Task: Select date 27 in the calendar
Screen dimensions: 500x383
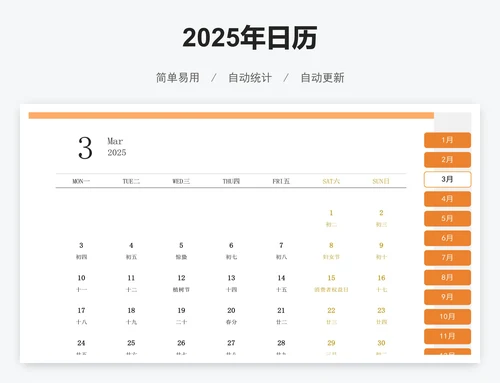Action: click(x=231, y=343)
